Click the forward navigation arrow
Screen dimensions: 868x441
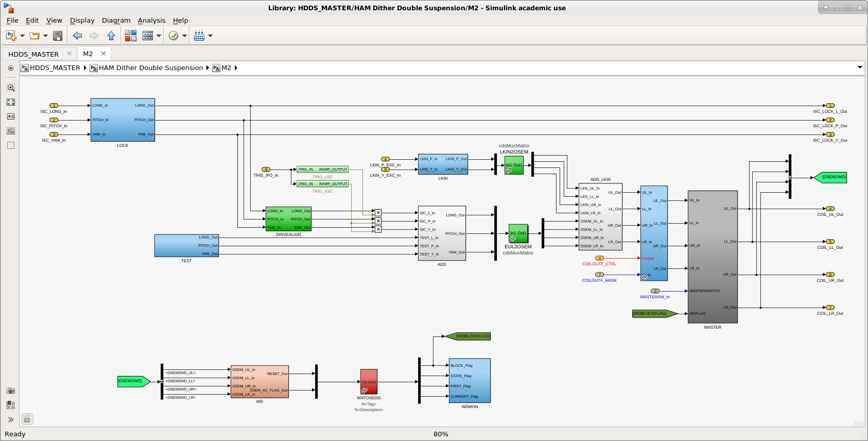point(94,36)
